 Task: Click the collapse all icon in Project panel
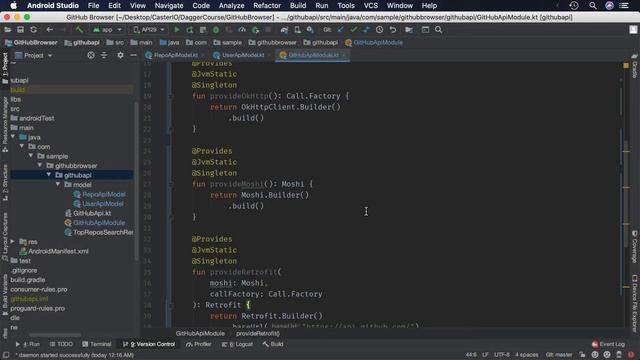[104, 55]
